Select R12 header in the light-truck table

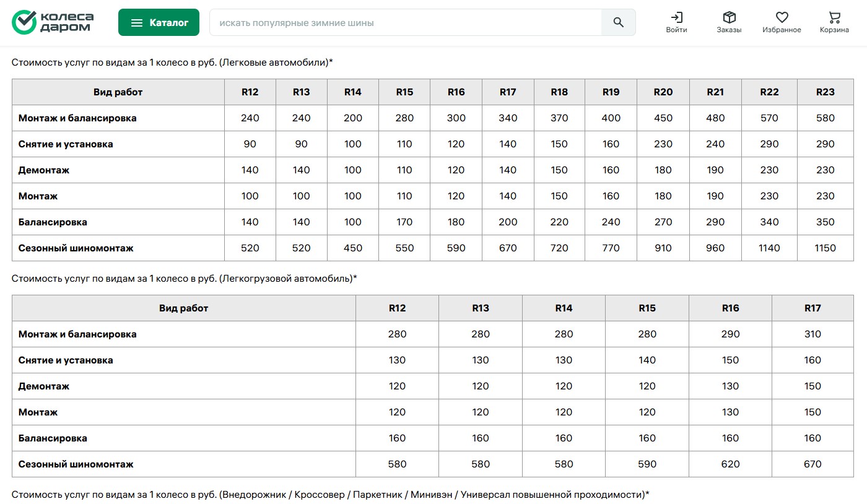[397, 308]
